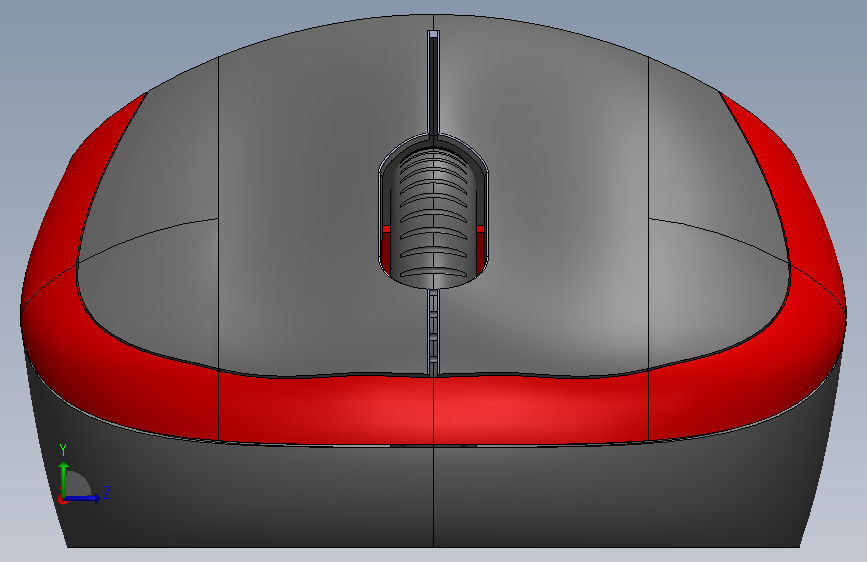
Task: Select the red trim band at the mouse front
Action: point(433,409)
